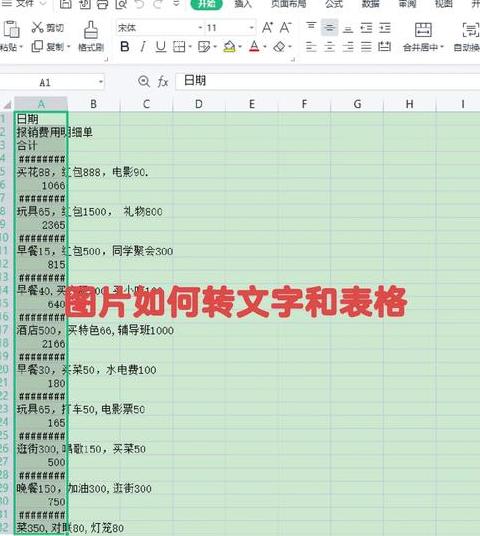Toggle underline formatting
Screen dimensions: 480x536
(161, 46)
